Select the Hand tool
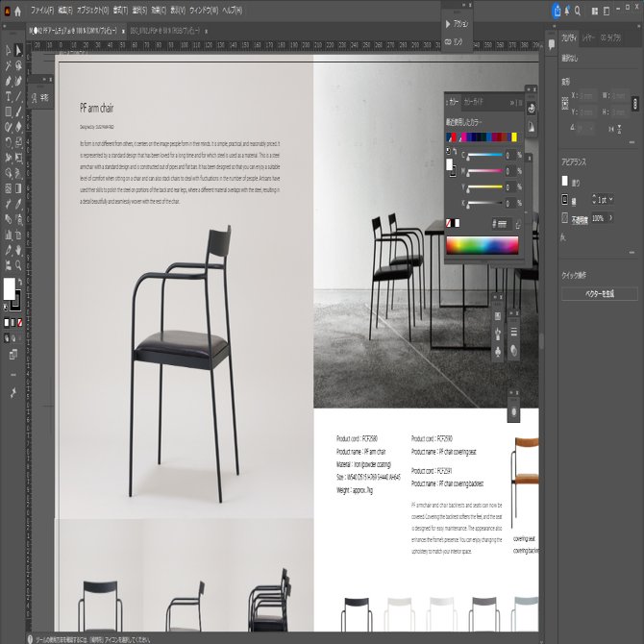This screenshot has height=644, width=644. tap(18, 250)
